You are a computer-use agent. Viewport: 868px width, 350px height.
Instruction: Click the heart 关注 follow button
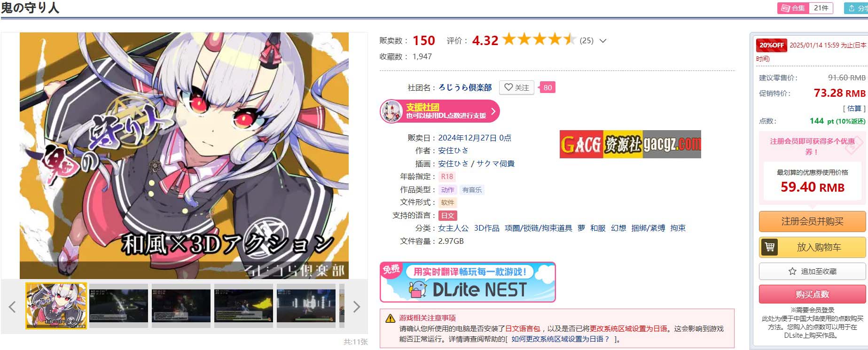click(x=516, y=87)
